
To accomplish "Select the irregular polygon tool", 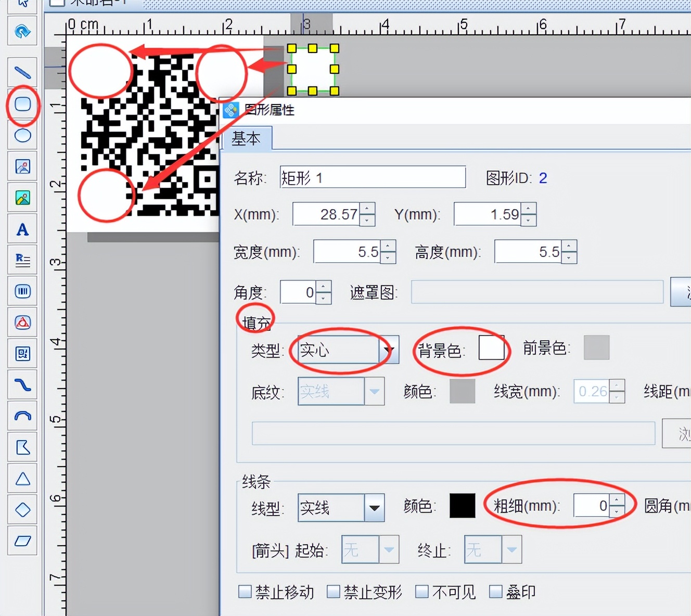I will pos(22,447).
